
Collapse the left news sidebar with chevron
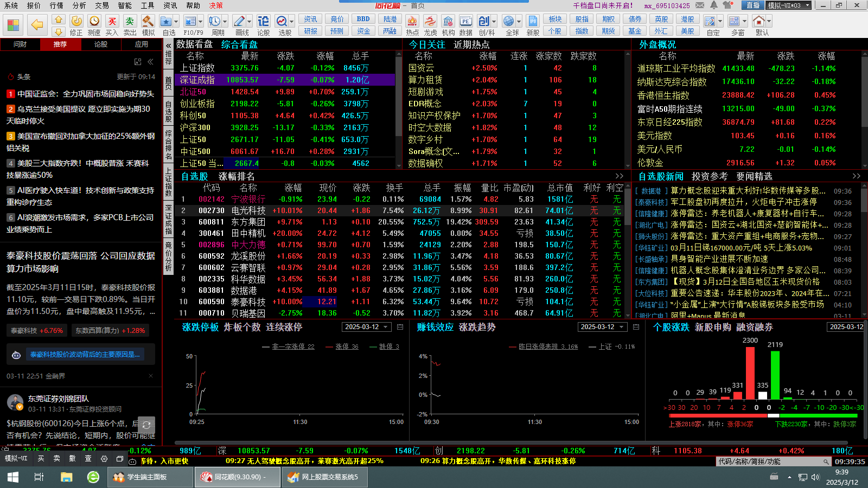pos(150,62)
